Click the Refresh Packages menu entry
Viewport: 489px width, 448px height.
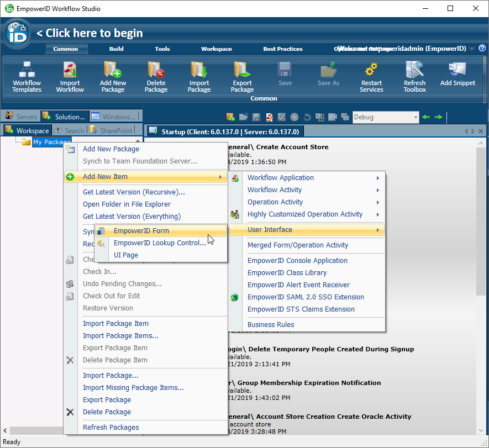click(111, 428)
